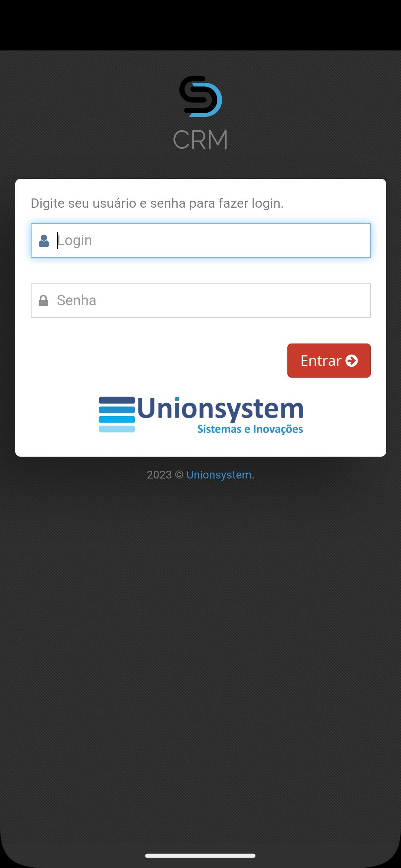
Task: Click the 'Sistemas e Inovações' tagline
Action: (x=250, y=429)
